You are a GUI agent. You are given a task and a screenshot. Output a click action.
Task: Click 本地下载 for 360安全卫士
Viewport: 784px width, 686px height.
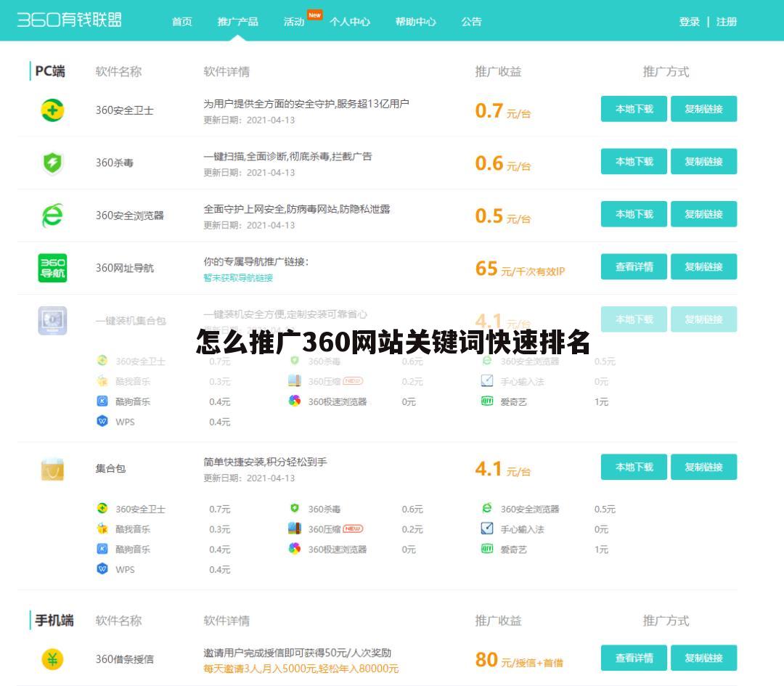(x=634, y=108)
